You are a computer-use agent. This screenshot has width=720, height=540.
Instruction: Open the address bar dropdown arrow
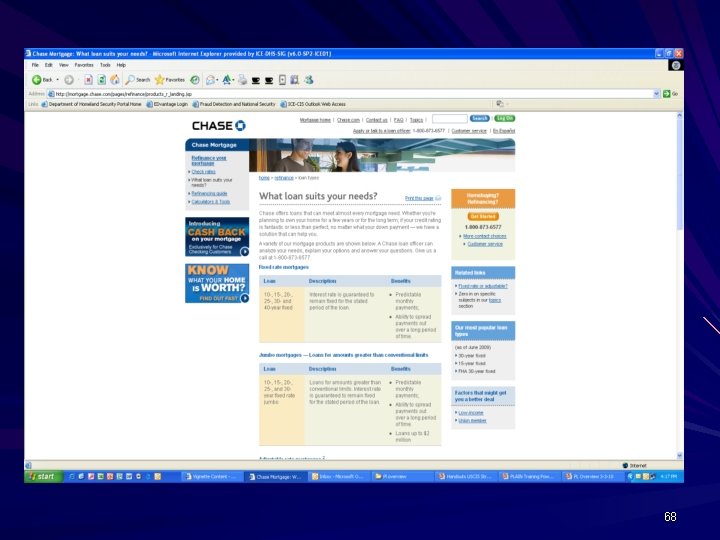[656, 94]
